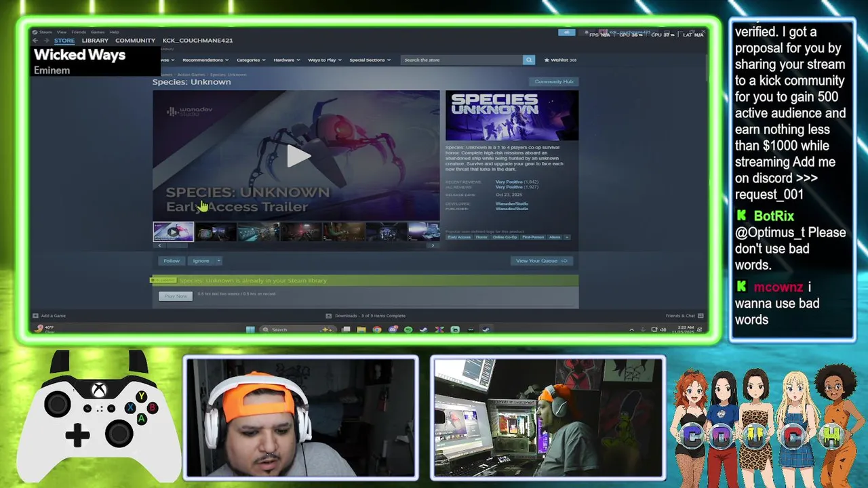The height and width of the screenshot is (488, 868).
Task: Open Google Chrome from the taskbar
Action: [377, 329]
